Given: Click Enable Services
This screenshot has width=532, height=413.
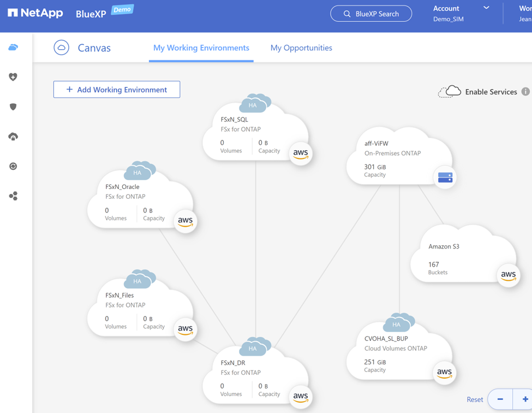Looking at the screenshot, I should point(490,92).
